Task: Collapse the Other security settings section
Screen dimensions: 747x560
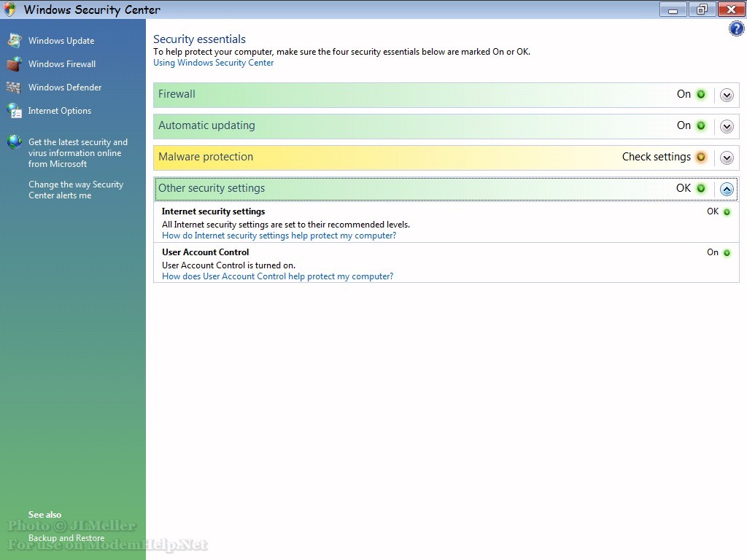Action: click(727, 189)
